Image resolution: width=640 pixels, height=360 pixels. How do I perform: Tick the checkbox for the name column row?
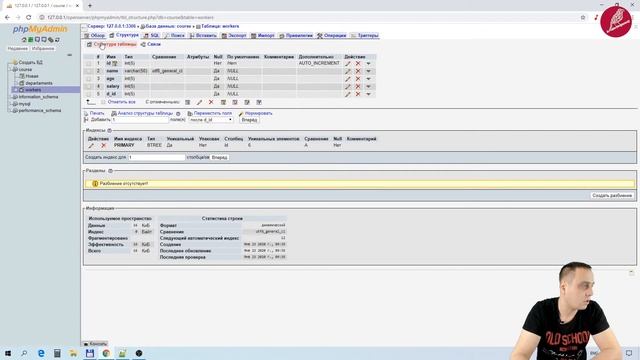tap(89, 71)
